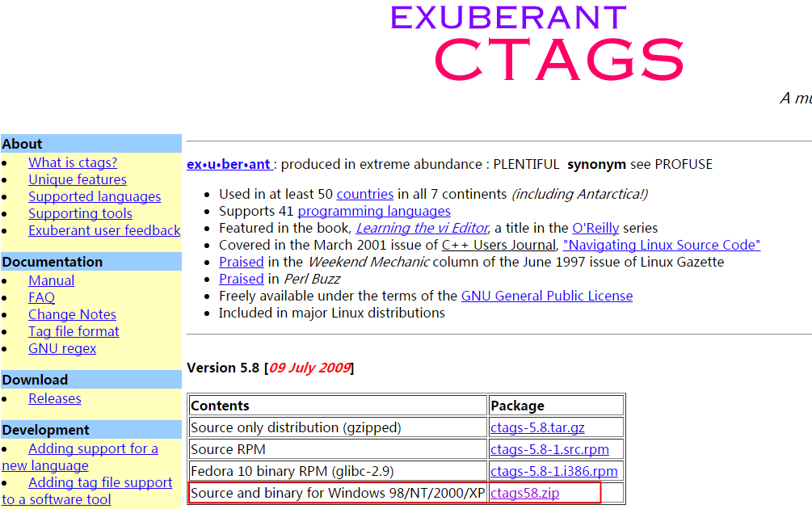Viewport: 812px width, 509px height.
Task: Click the Package table header cell
Action: [556, 406]
